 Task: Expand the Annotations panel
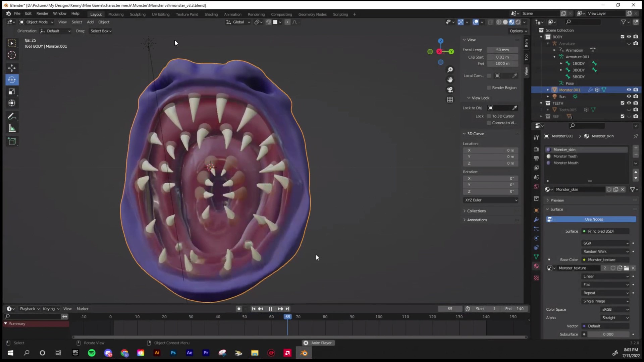point(477,220)
